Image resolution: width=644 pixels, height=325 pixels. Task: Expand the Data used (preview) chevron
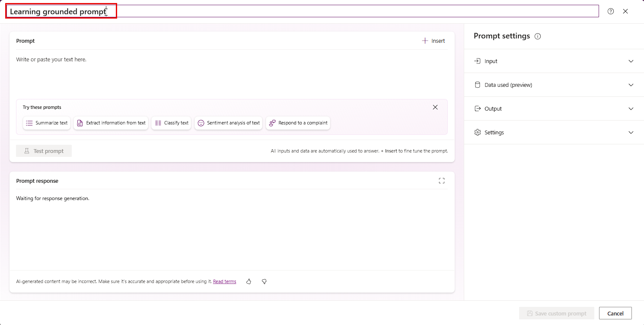pyautogui.click(x=631, y=85)
